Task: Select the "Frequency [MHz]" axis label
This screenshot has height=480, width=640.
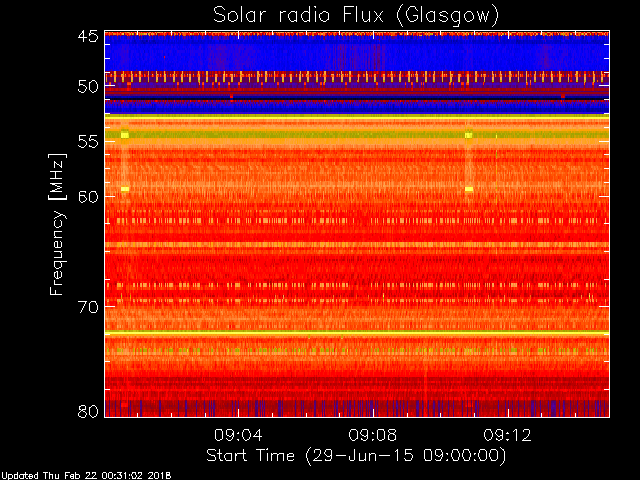Action: [x=57, y=224]
